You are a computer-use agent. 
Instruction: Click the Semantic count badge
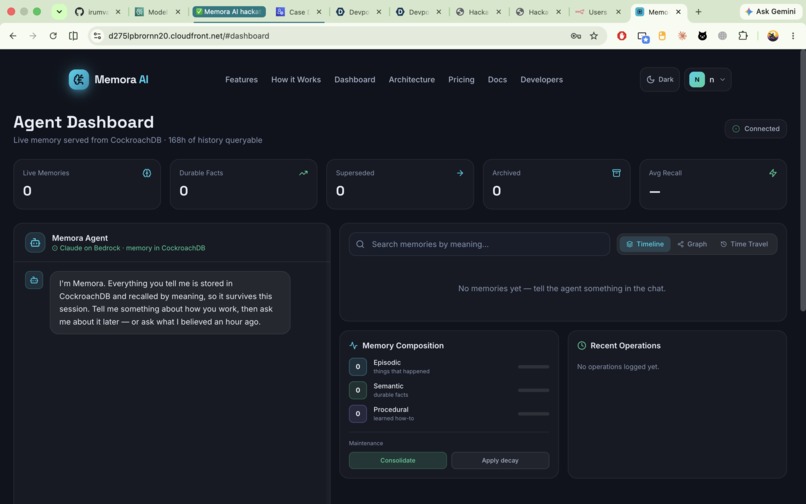point(358,390)
